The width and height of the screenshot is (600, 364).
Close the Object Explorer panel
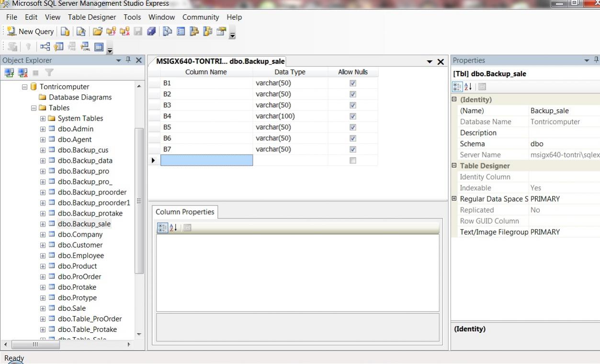[138, 60]
